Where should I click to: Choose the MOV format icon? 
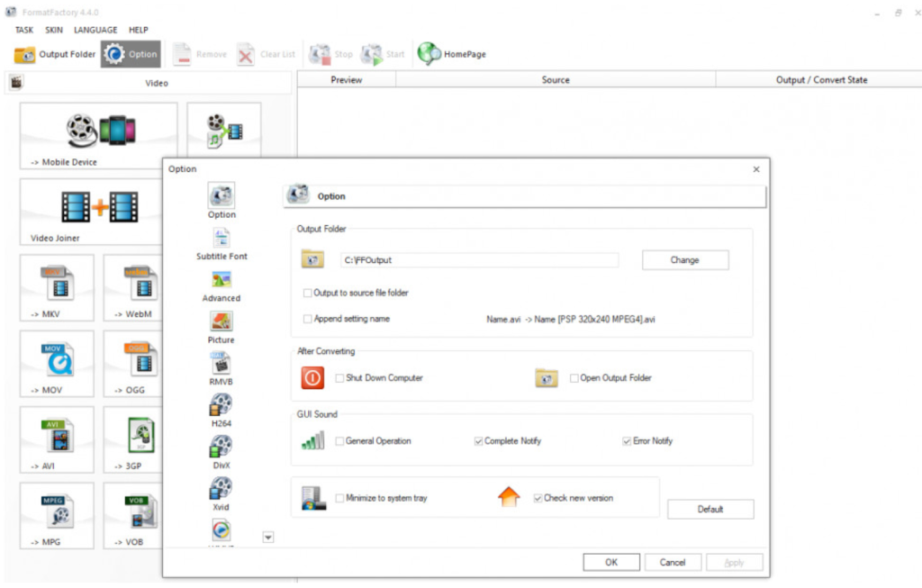57,364
